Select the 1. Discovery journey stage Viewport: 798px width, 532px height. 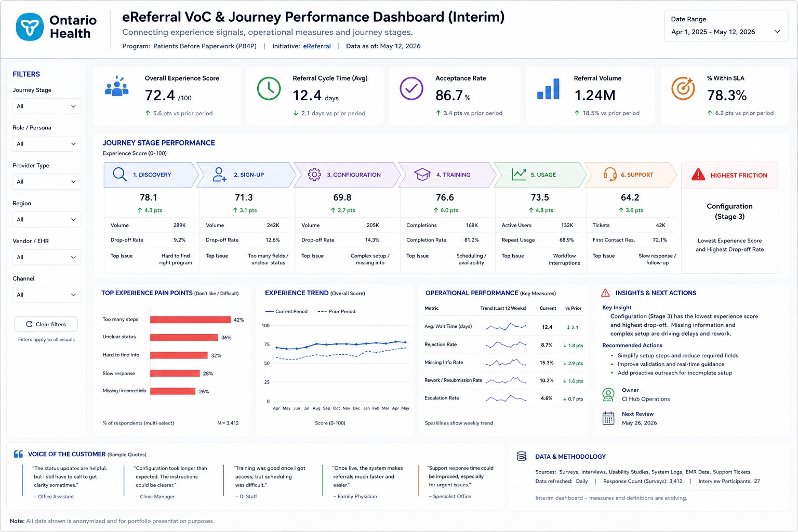151,175
